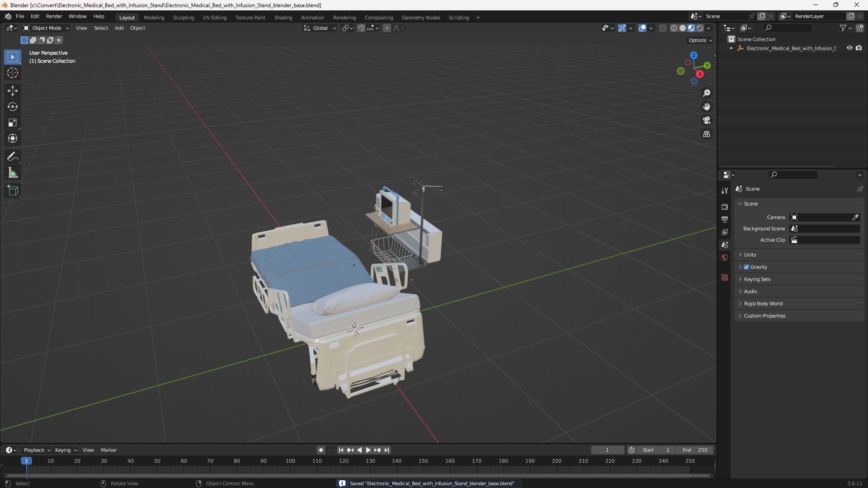Toggle auto keying record button
Screen dimensions: 868x488
click(x=321, y=450)
